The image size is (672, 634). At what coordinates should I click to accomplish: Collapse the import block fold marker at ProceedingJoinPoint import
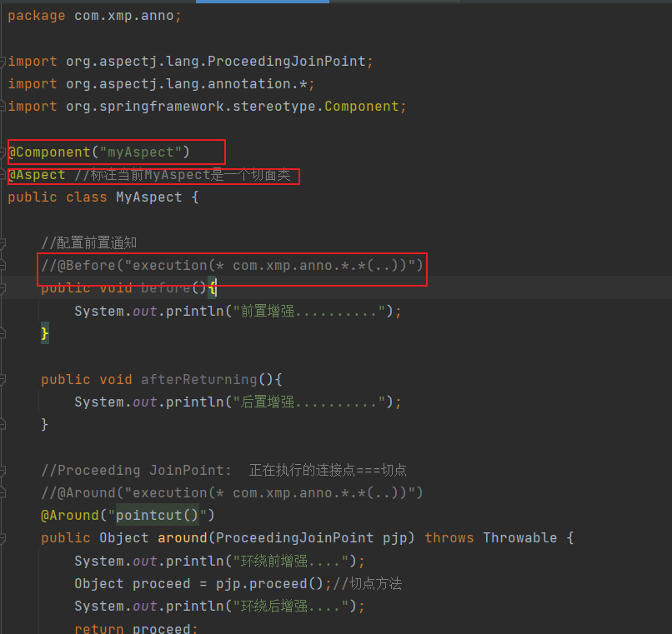(3, 62)
